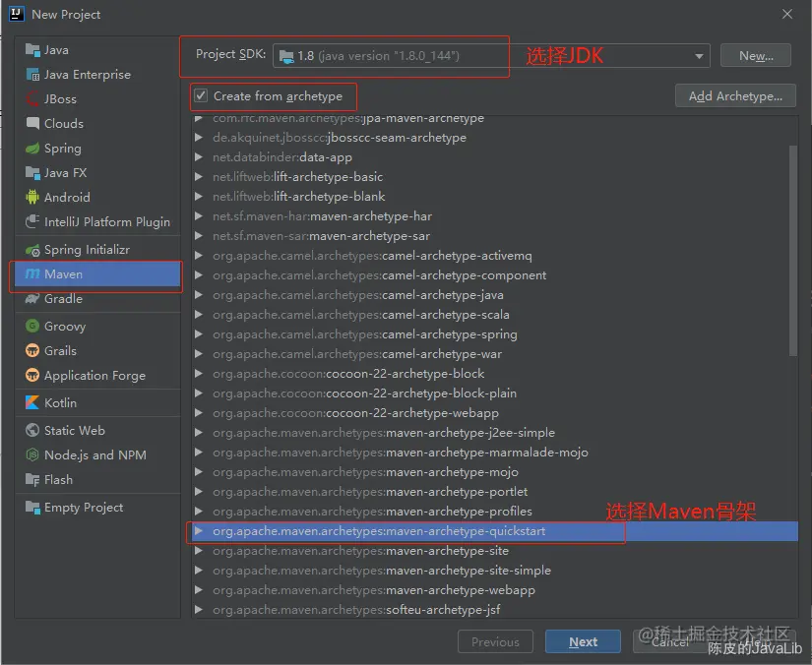
Task: Select camel-archetype-java row
Action: pos(494,295)
